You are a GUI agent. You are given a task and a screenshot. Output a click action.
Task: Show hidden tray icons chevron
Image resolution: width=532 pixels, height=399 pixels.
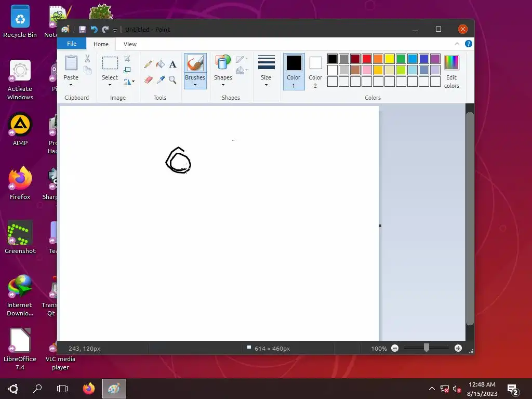point(432,389)
